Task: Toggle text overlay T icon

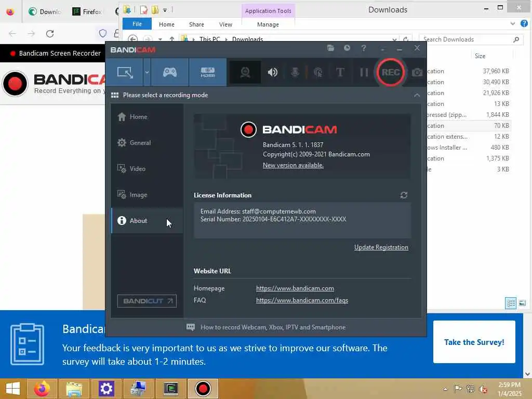Action: 340,72
